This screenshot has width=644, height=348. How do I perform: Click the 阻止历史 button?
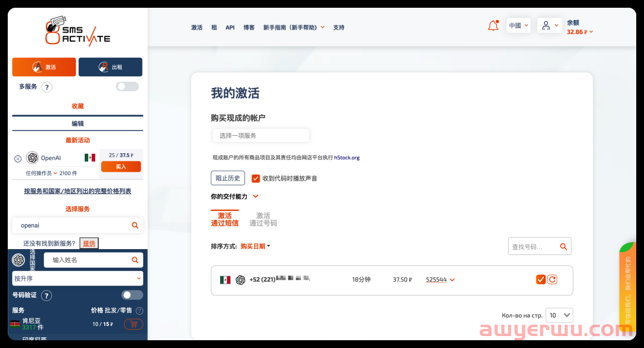coord(228,178)
